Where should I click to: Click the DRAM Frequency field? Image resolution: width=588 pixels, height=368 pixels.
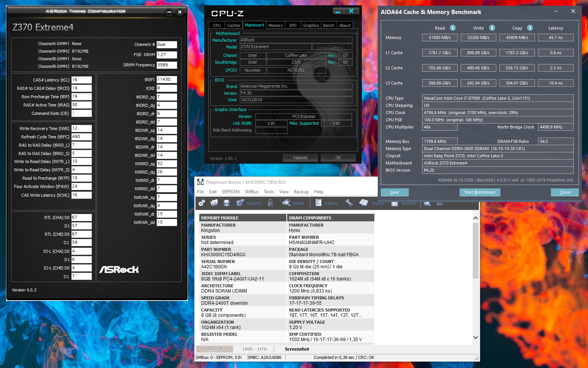click(x=167, y=65)
